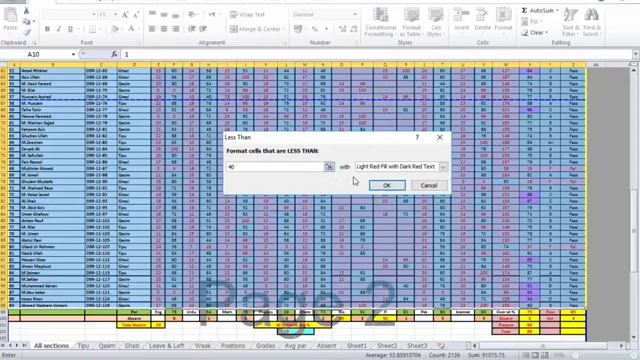The width and height of the screenshot is (640, 360).
Task: Click the Bottom Align icon
Action: (x=176, y=15)
